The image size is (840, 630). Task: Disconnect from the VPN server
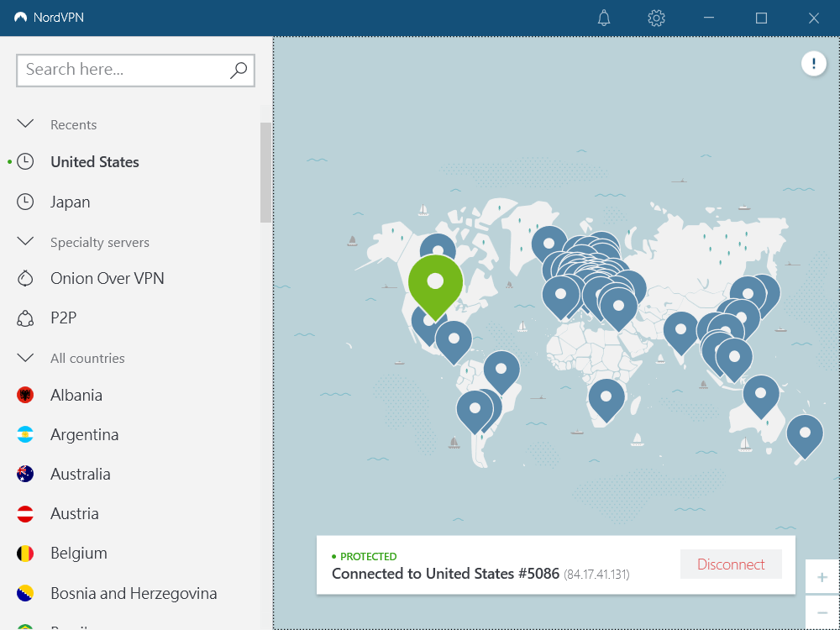[731, 564]
